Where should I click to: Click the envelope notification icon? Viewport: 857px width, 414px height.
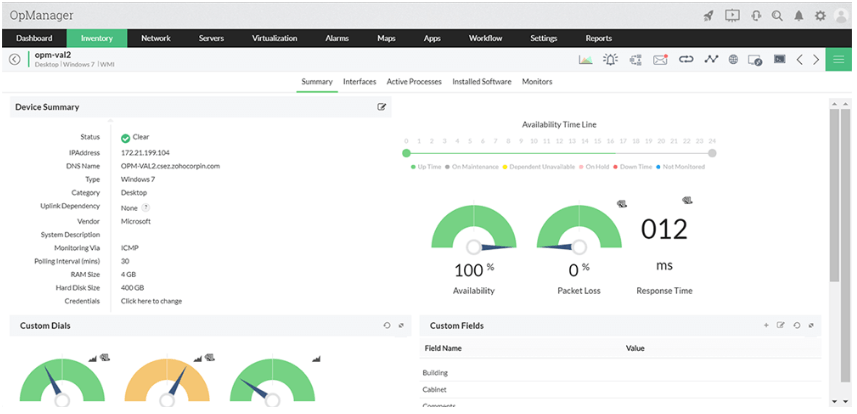660,60
